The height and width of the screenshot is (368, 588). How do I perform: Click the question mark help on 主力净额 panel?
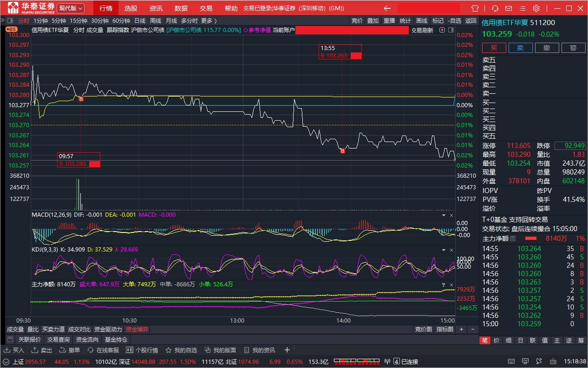(x=444, y=284)
